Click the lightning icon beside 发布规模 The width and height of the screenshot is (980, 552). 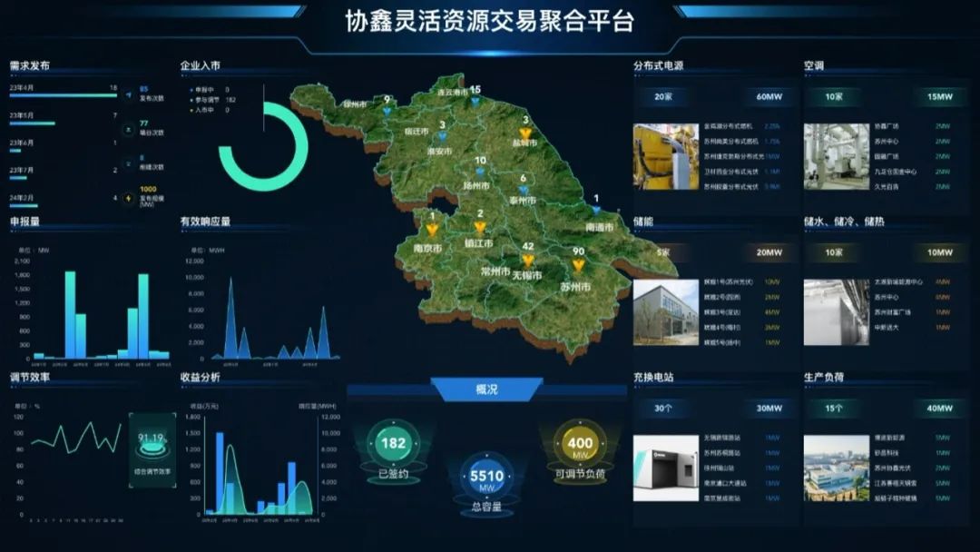point(129,198)
